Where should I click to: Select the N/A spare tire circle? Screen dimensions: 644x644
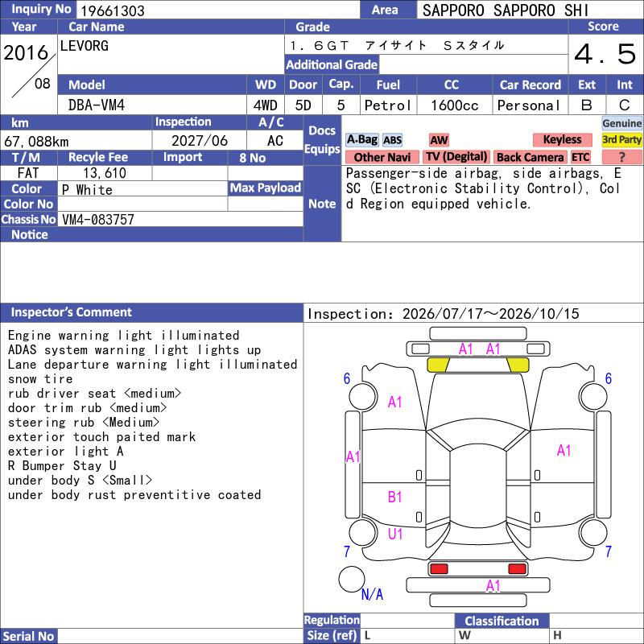[352, 579]
